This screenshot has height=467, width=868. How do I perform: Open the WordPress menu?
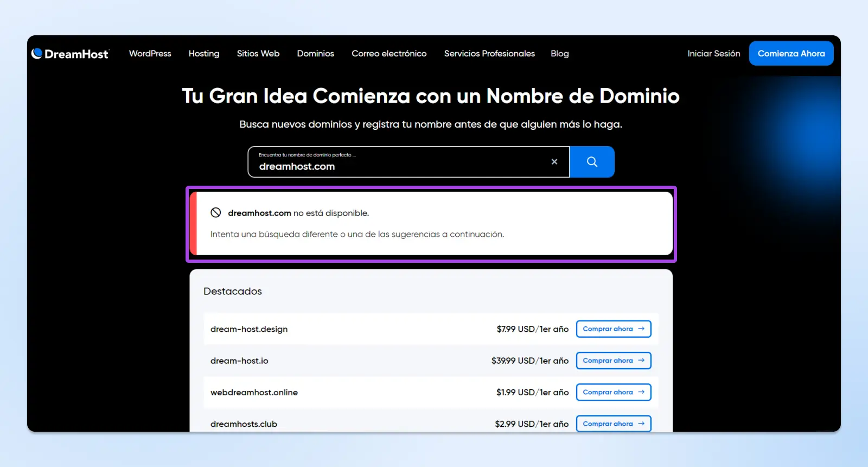150,54
